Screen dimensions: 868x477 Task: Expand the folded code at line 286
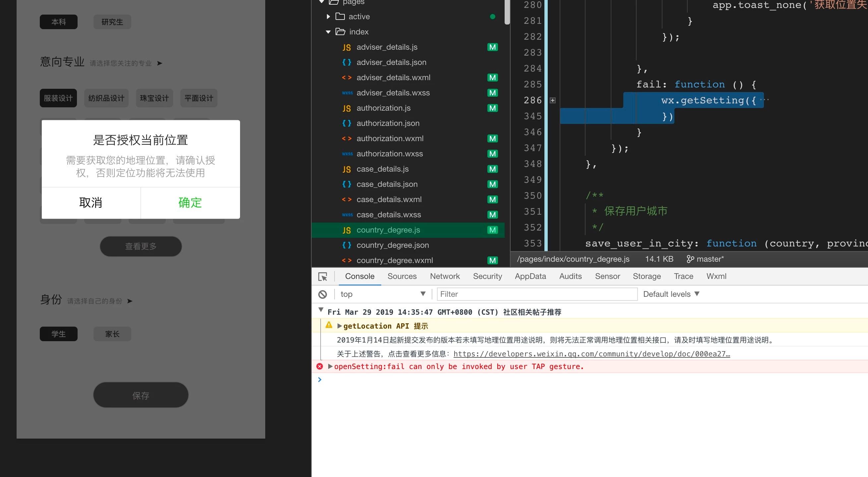point(553,100)
